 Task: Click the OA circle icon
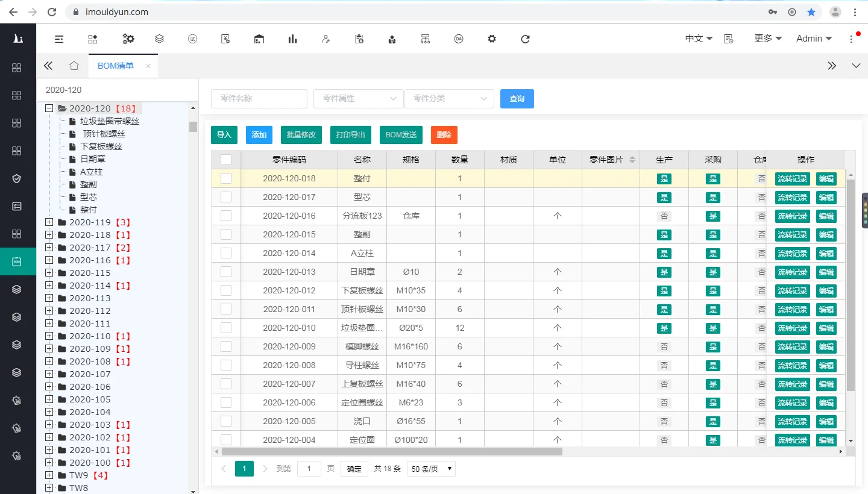point(459,39)
